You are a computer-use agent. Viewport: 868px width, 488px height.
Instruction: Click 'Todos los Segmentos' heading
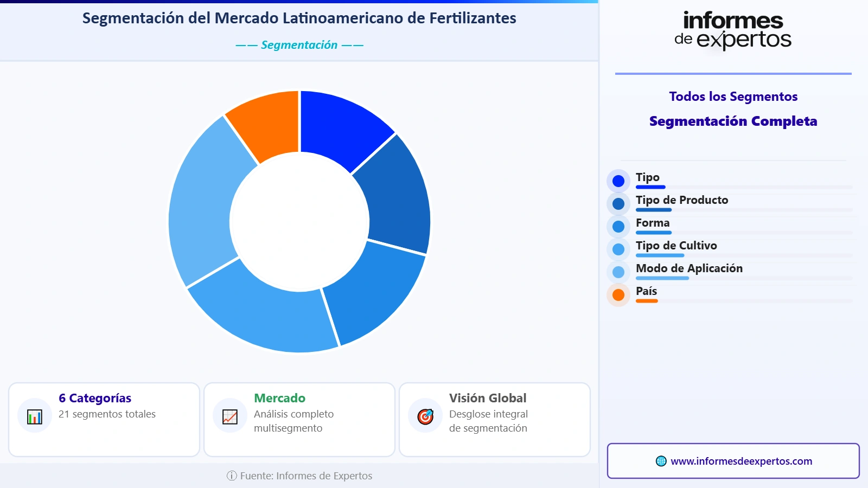(x=733, y=97)
